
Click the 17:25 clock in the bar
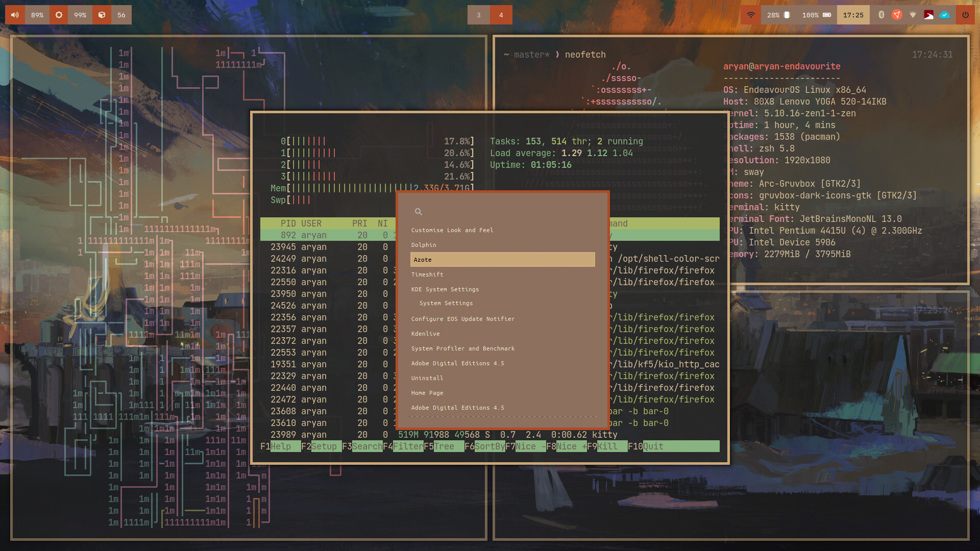click(x=853, y=15)
